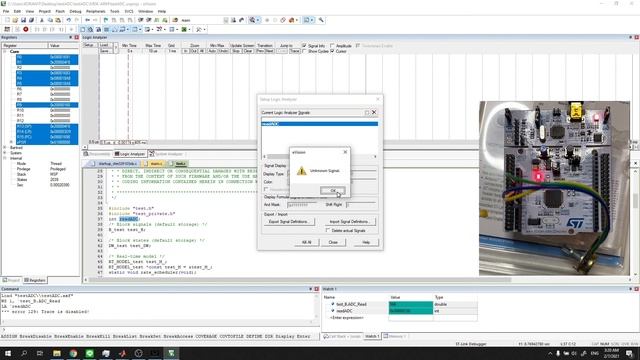Close the uVision warning dialog with X
The image size is (640, 360).
point(345,152)
